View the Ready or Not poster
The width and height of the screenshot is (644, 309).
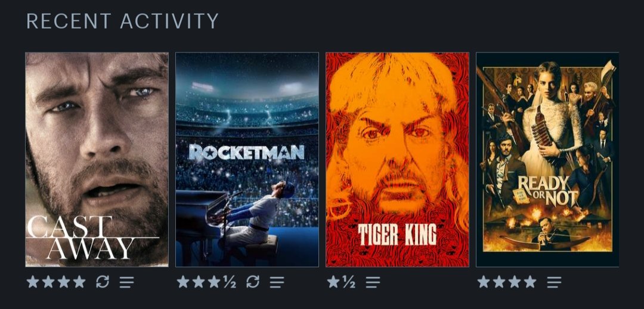pyautogui.click(x=547, y=160)
